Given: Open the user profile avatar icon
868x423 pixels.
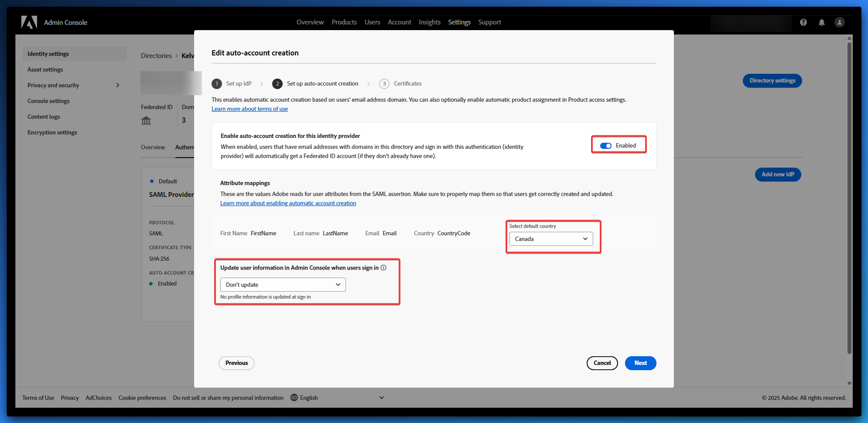Looking at the screenshot, I should pos(839,22).
